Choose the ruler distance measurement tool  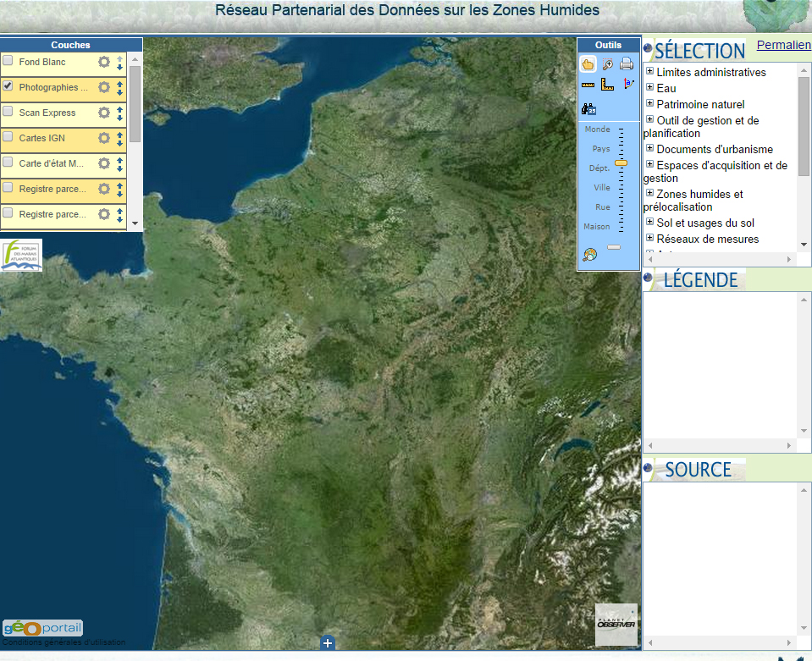coord(588,85)
